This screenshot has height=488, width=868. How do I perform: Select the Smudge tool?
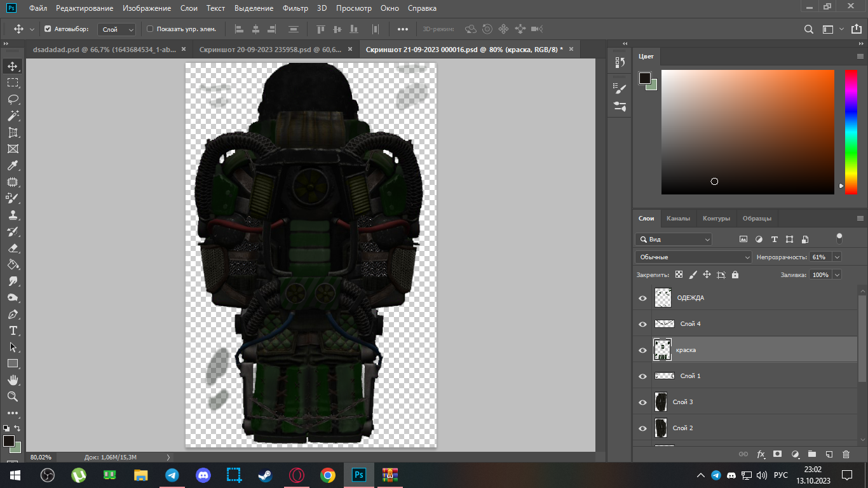coord(13,281)
